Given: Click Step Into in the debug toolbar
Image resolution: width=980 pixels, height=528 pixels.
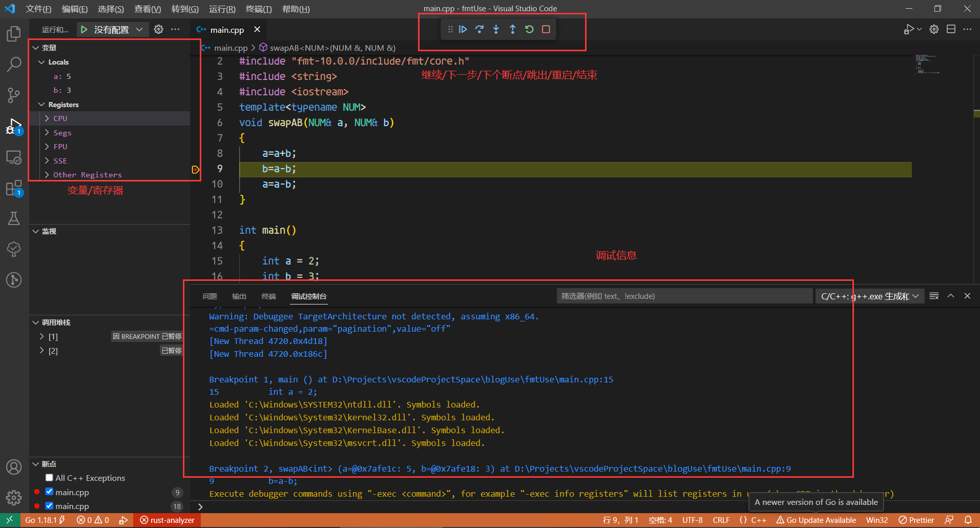Looking at the screenshot, I should coord(496,29).
